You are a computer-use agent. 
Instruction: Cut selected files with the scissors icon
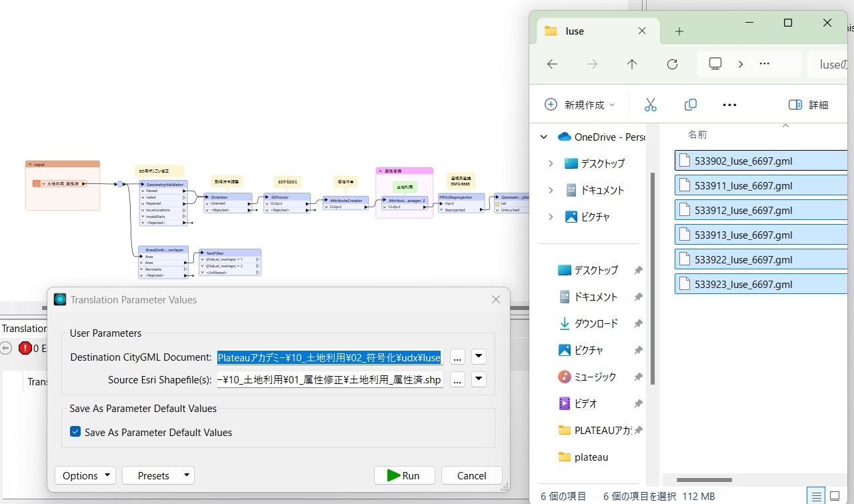click(651, 105)
